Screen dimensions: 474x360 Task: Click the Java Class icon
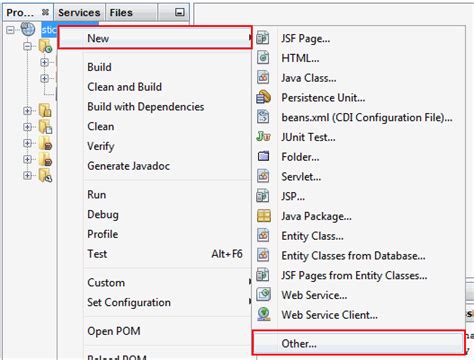click(263, 77)
